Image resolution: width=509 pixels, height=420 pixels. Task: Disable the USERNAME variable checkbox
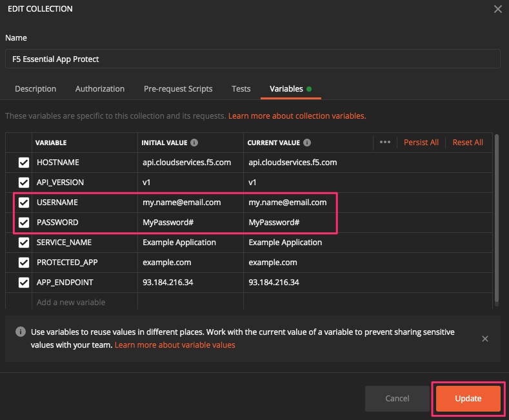coord(24,203)
